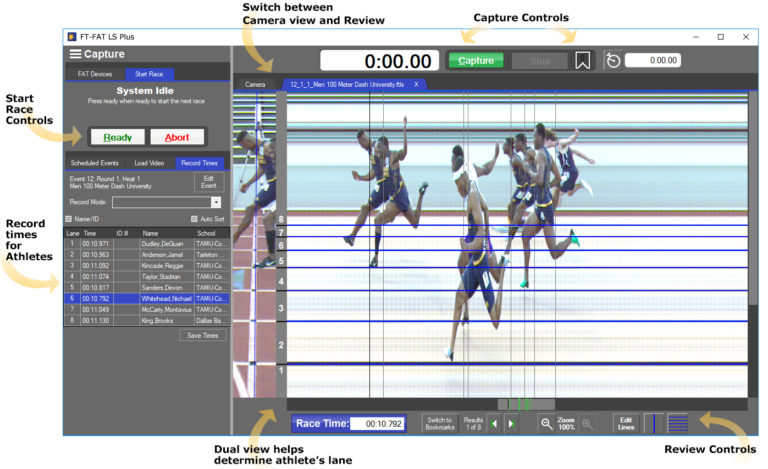Select the horizontal lane lines view icon

tap(678, 424)
